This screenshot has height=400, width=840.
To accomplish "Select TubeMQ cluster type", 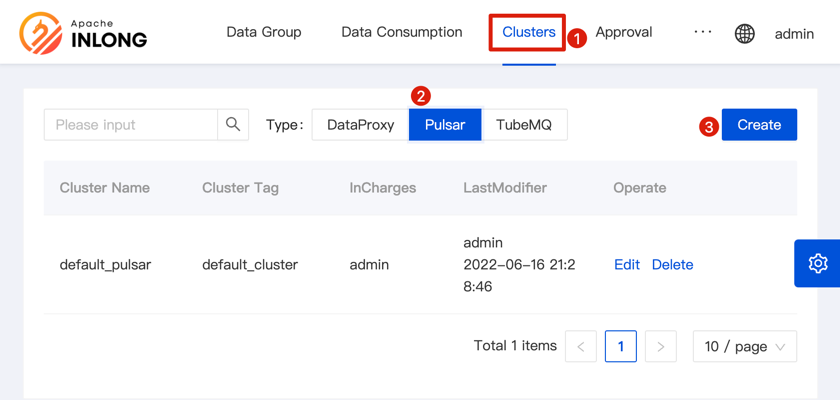I will pos(524,125).
